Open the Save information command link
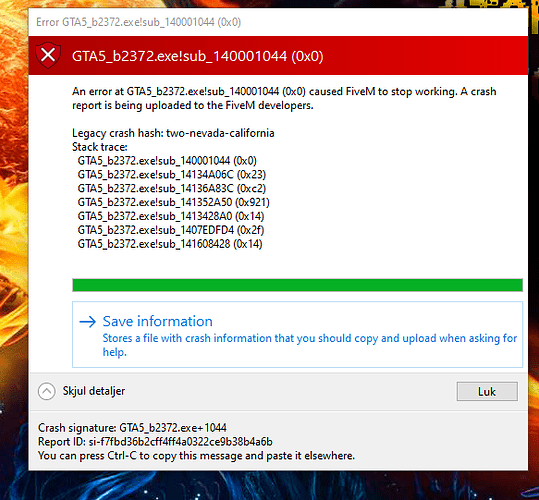 (x=297, y=334)
